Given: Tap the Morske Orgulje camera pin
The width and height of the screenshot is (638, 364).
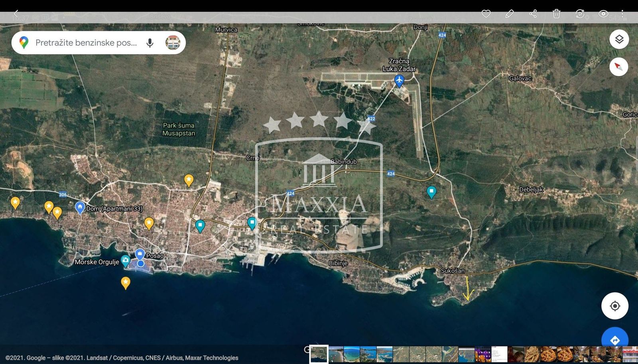Looking at the screenshot, I should pyautogui.click(x=126, y=261).
